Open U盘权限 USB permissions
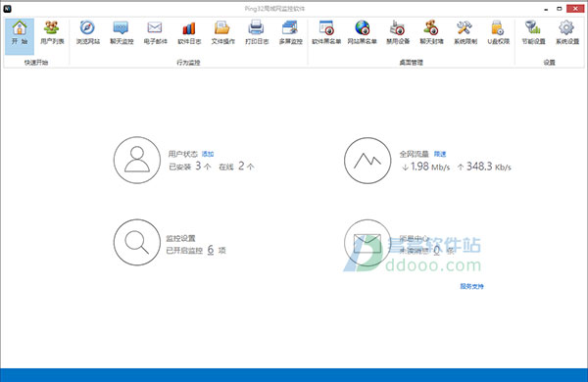The width and height of the screenshot is (588, 382). coord(499,33)
